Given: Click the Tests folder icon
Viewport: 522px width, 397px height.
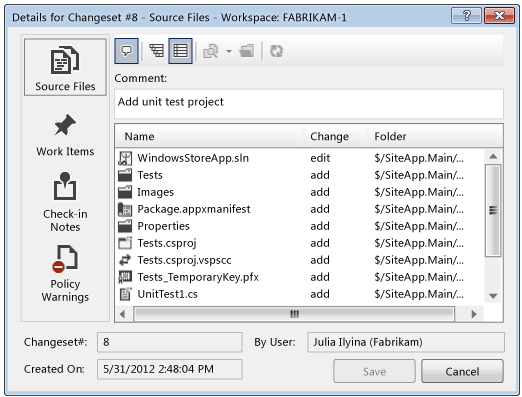Looking at the screenshot, I should click(x=125, y=175).
